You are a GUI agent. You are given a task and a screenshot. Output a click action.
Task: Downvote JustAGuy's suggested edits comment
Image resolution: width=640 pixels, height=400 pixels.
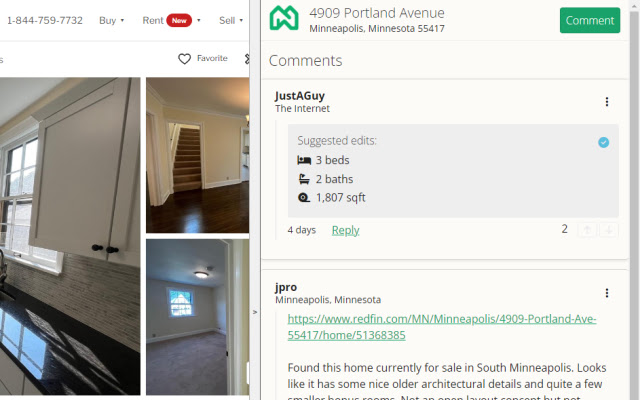point(609,230)
